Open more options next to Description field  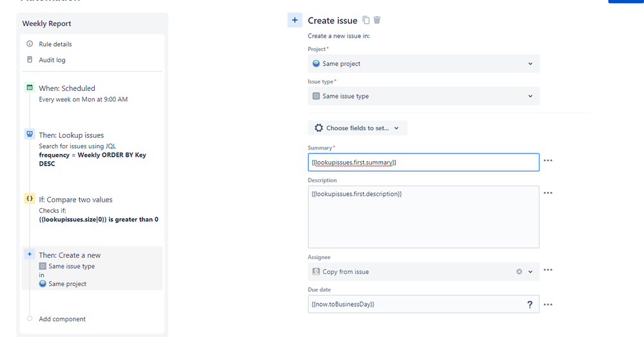click(548, 193)
